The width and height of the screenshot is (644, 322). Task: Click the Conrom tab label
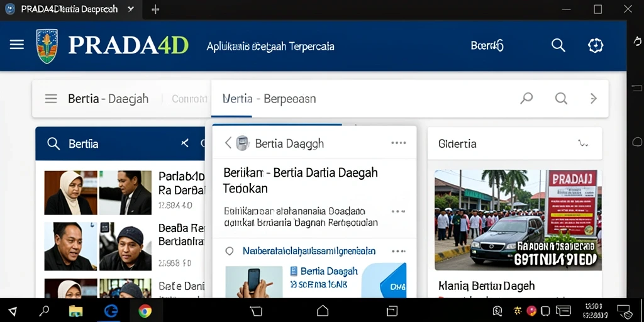189,99
